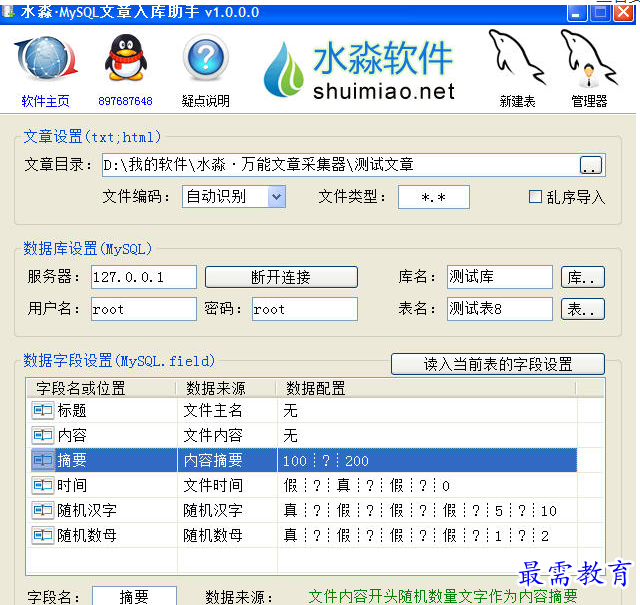Click the 库.. browse database button
Screen dimensions: 640x605
(582, 277)
